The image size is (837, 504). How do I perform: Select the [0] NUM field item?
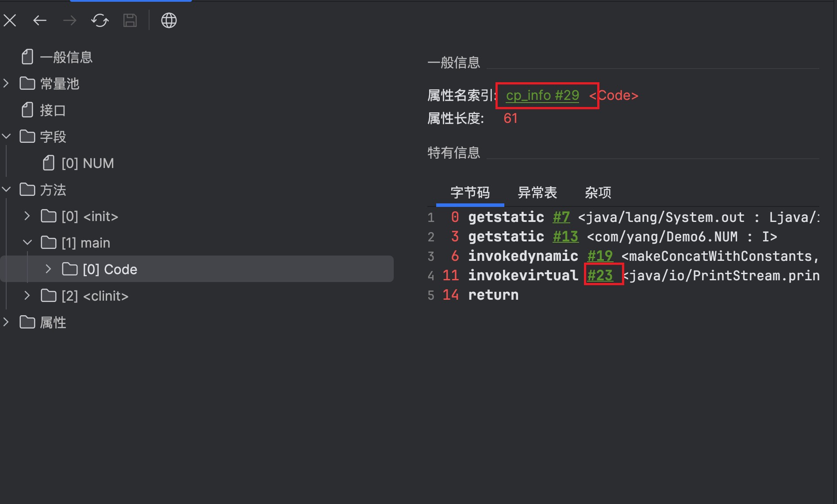click(x=87, y=163)
